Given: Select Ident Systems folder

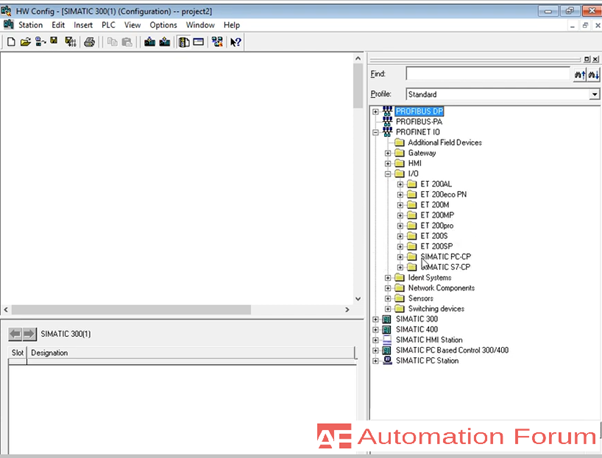Looking at the screenshot, I should [430, 277].
